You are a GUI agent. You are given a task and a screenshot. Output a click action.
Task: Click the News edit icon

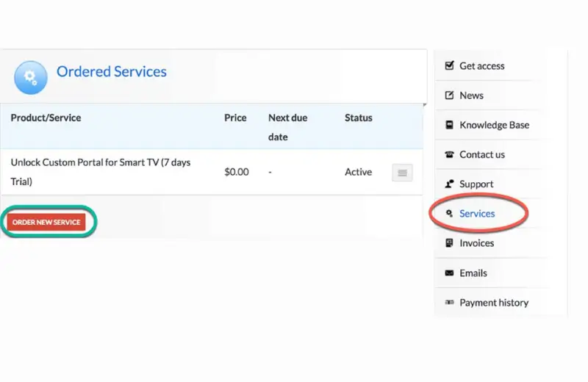(x=449, y=95)
